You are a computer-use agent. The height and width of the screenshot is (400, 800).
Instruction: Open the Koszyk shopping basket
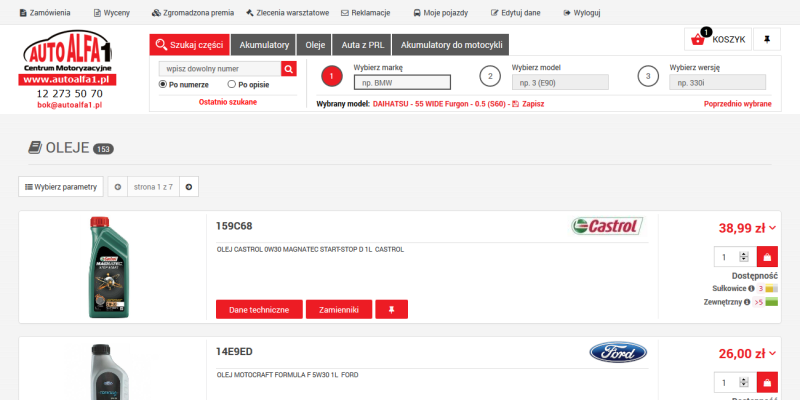point(717,39)
